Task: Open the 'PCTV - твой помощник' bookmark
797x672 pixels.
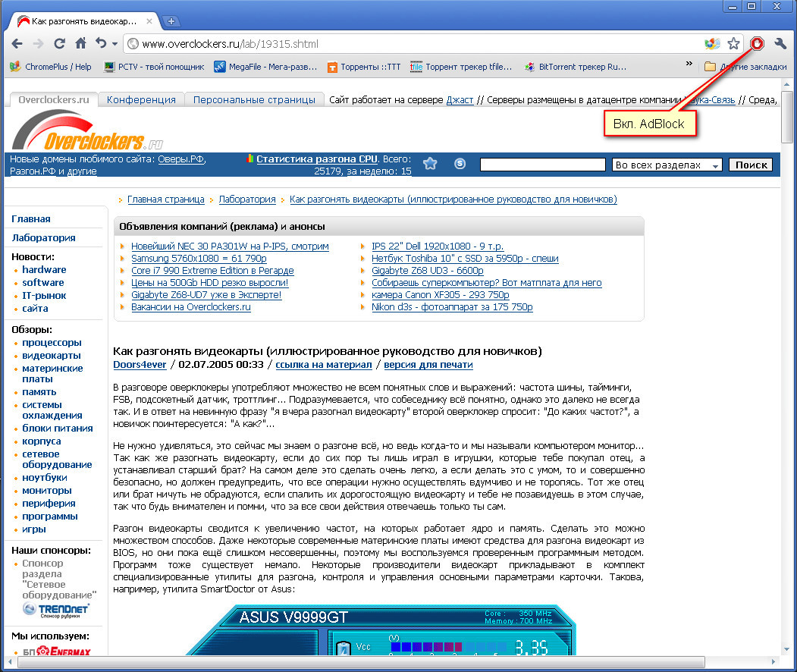Action: coord(153,67)
